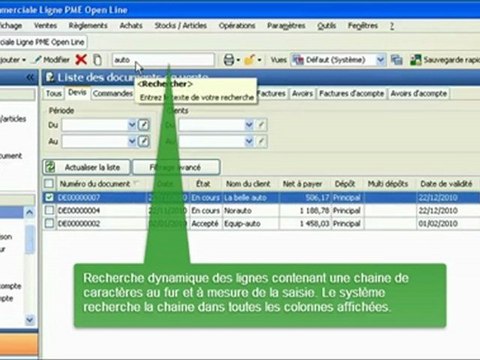Open the Ajouter dropdown arrow
Screen dimensions: 480x360
coord(24,60)
